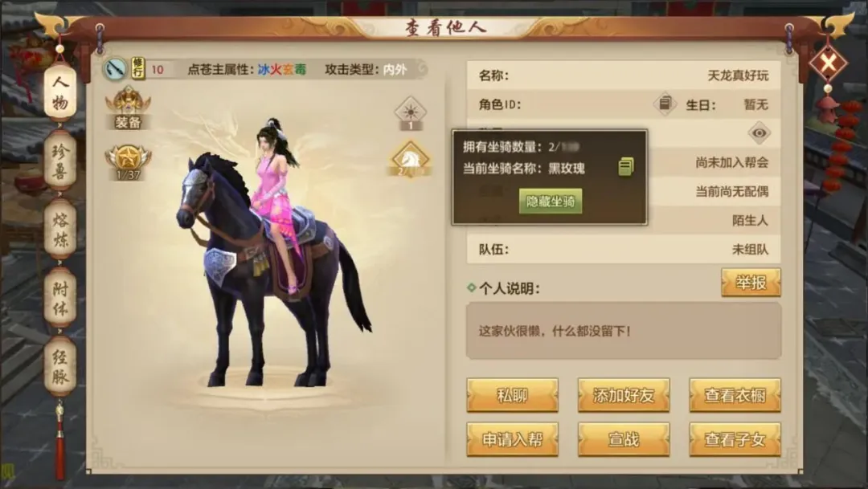Screen dimensions: 868x489
Task: Click the horse mount icon
Action: click(x=410, y=159)
